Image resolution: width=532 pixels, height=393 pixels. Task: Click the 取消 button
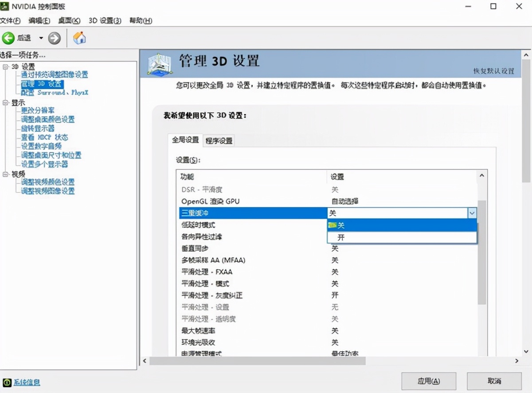[x=494, y=381]
